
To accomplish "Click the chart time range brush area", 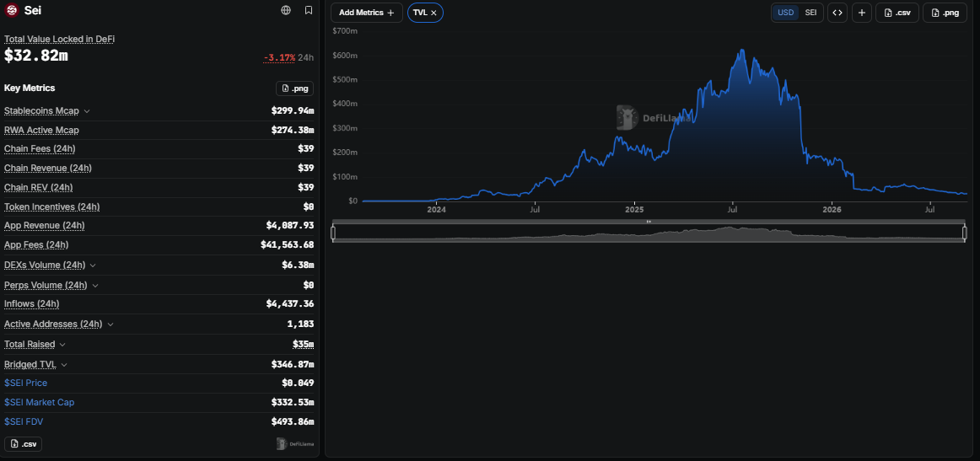I will [x=649, y=233].
